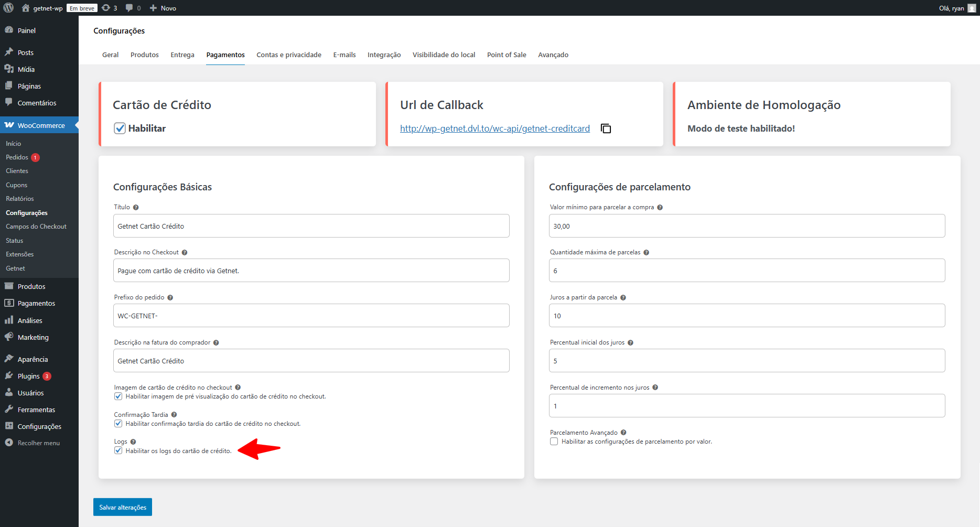Open Point of Sale tab
Screen dimensions: 980x527
pos(507,55)
